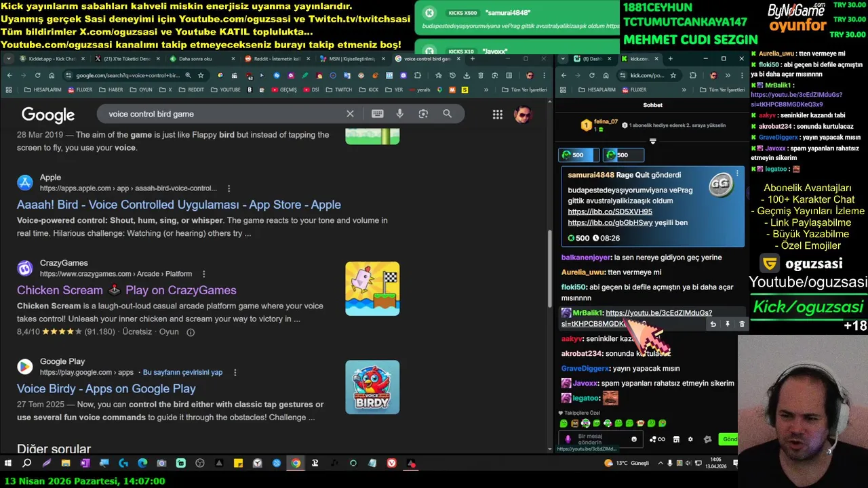Open Kick chat settings gear

pos(690,439)
